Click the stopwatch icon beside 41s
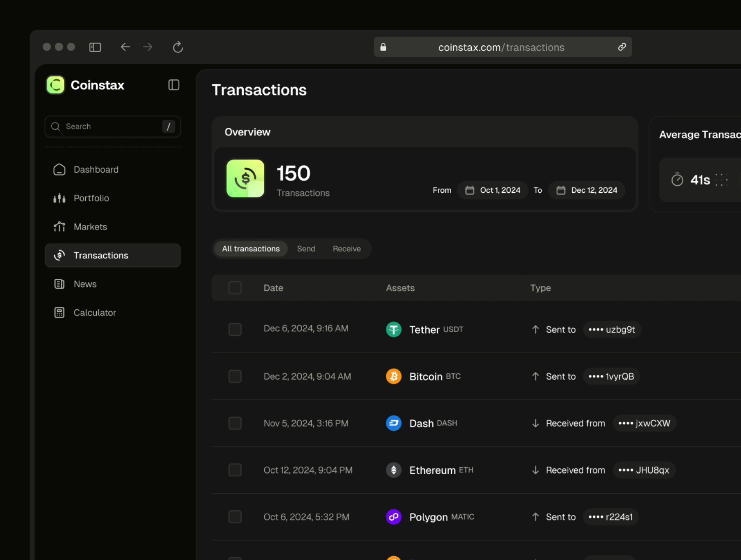The height and width of the screenshot is (560, 741). (677, 180)
